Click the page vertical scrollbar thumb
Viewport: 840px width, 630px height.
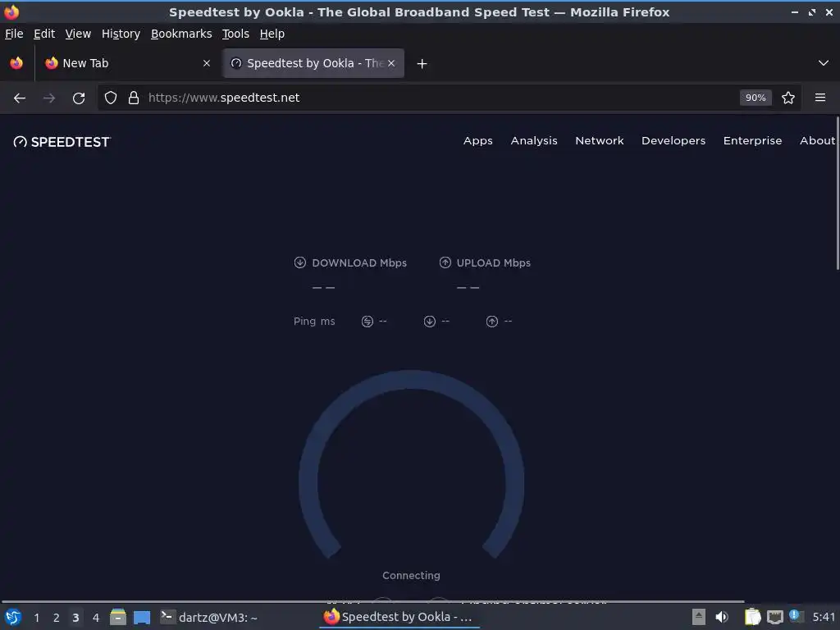(838, 193)
